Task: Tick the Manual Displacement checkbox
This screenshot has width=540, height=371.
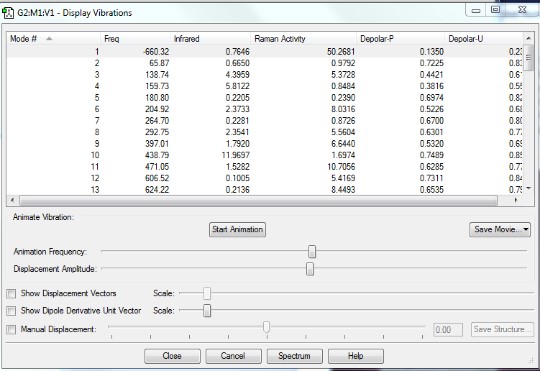Action: click(x=11, y=330)
